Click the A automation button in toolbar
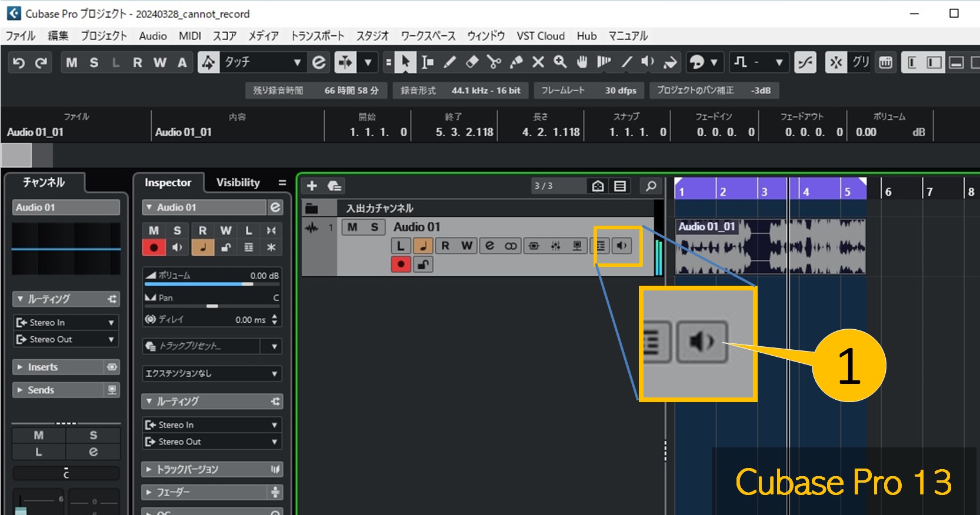Image resolution: width=980 pixels, height=515 pixels. point(182,62)
